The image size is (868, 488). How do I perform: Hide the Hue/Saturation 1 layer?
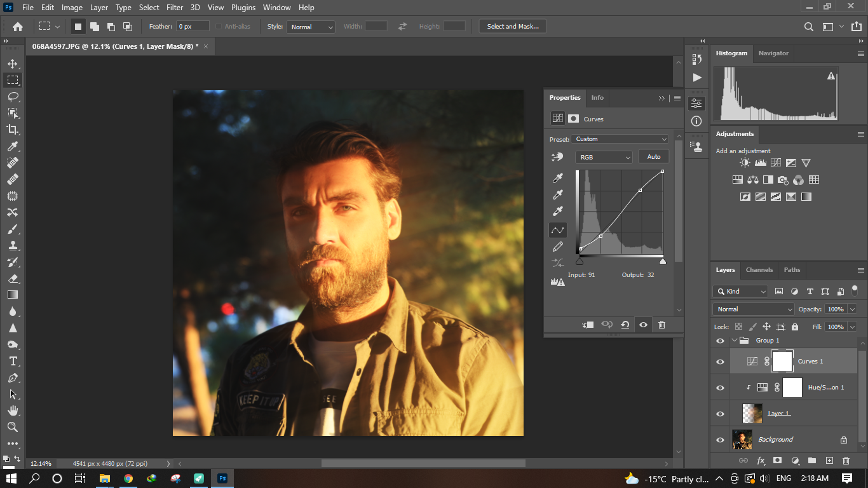(x=720, y=388)
